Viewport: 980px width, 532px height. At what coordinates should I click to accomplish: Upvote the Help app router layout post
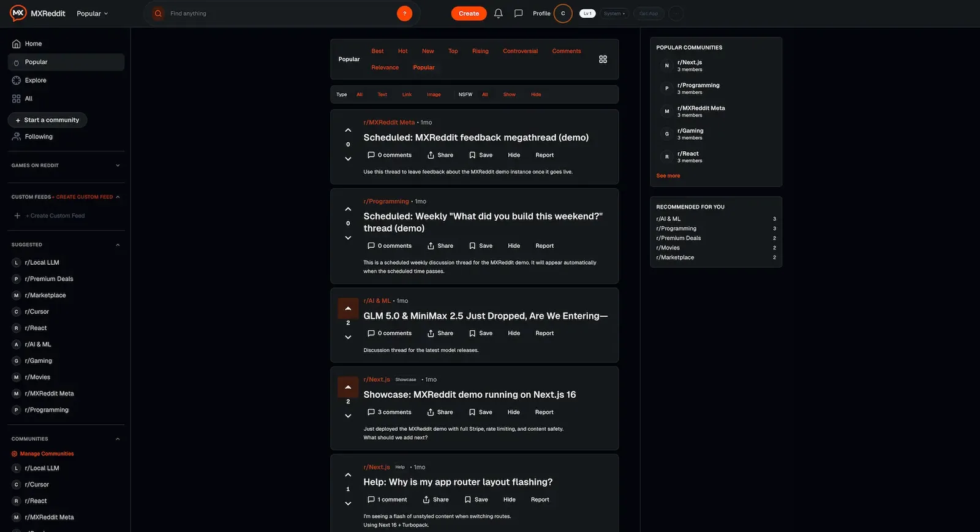click(348, 475)
